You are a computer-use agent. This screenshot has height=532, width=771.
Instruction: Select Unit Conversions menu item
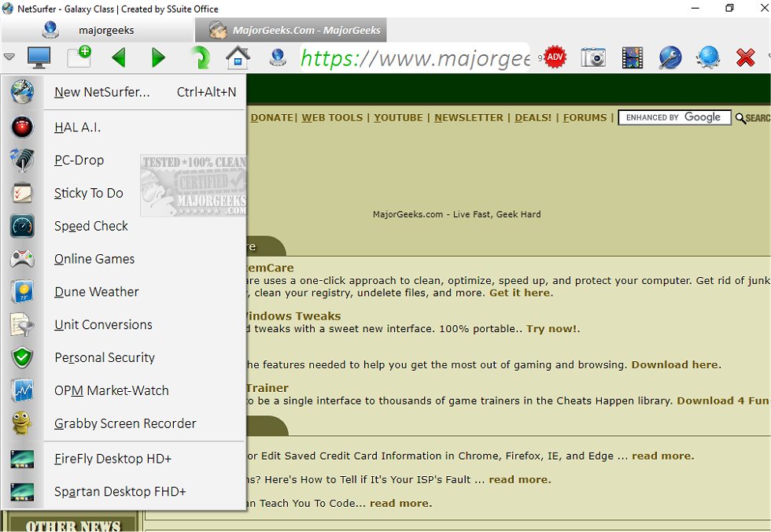145,325
